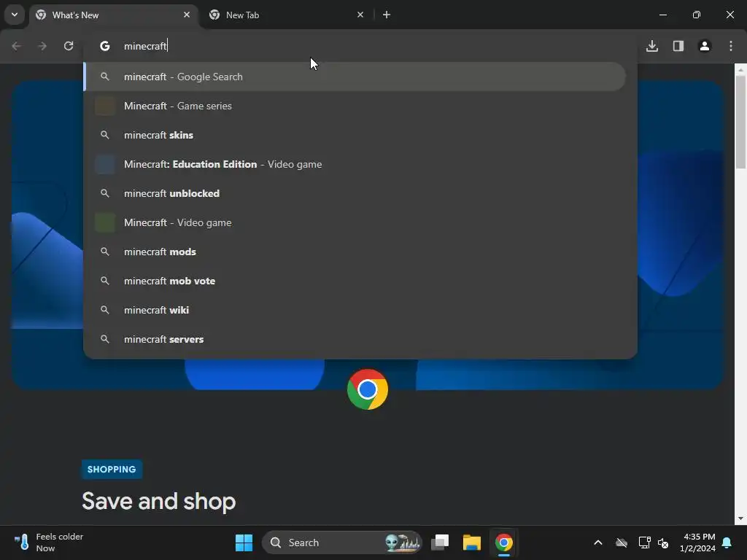Click search icon beside minecraft unblocked
The width and height of the screenshot is (747, 560).
pyautogui.click(x=105, y=193)
